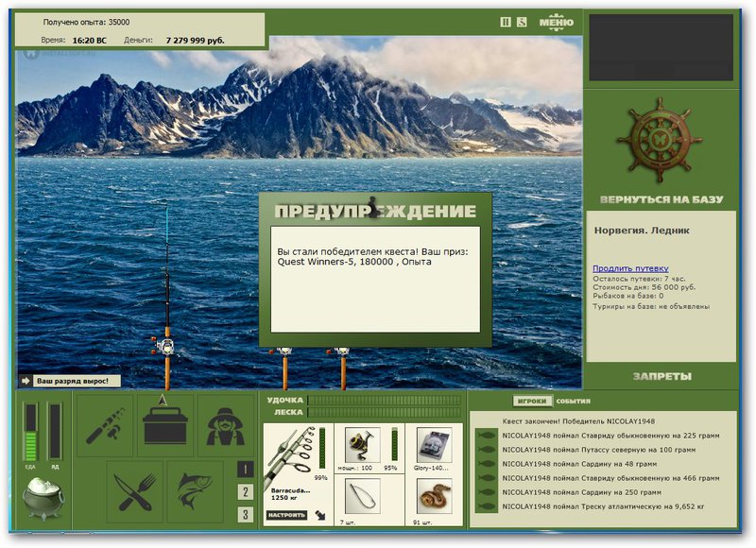Open the МЕНЮ menu
Screen dimensions: 756x548
tap(557, 22)
